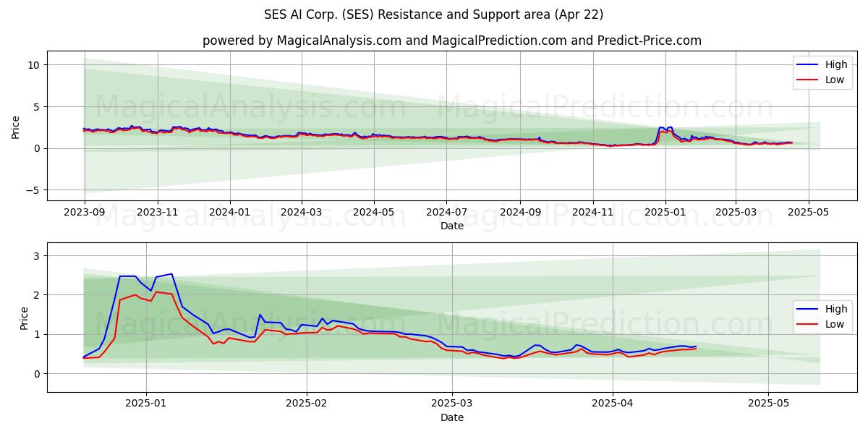
Task: Click the top chart x-axis label 2024-07
Action: (446, 213)
